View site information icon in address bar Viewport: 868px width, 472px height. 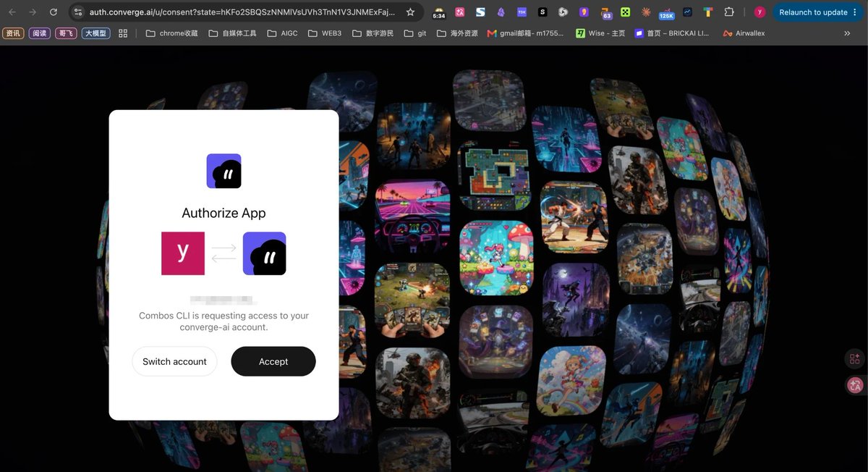click(79, 12)
